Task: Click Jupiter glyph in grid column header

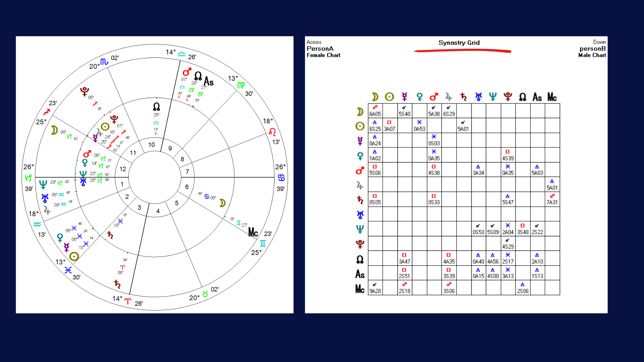Action: tap(449, 97)
